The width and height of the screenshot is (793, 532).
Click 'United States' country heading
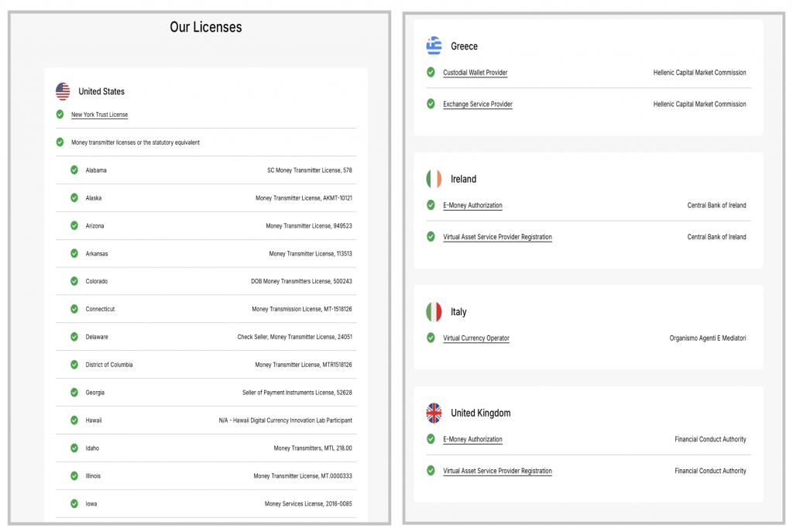101,91
